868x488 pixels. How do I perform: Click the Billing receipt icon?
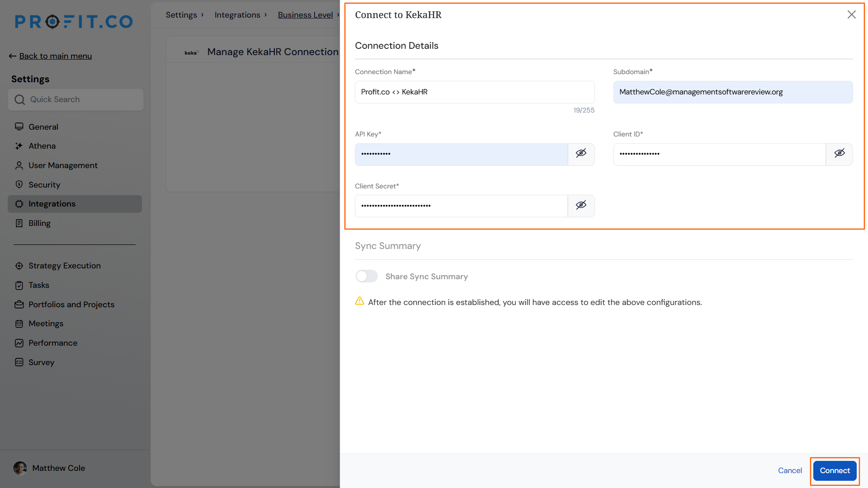[x=19, y=223]
